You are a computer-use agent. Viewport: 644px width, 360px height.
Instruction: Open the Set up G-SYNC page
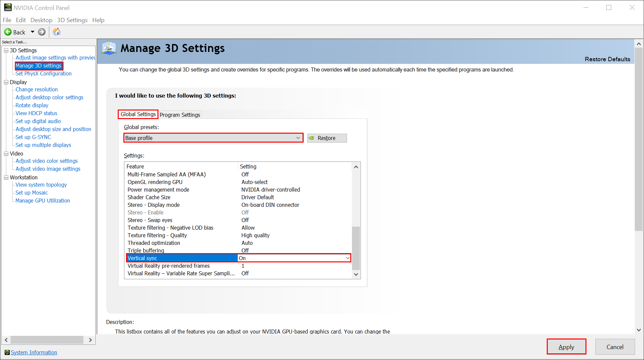(33, 137)
